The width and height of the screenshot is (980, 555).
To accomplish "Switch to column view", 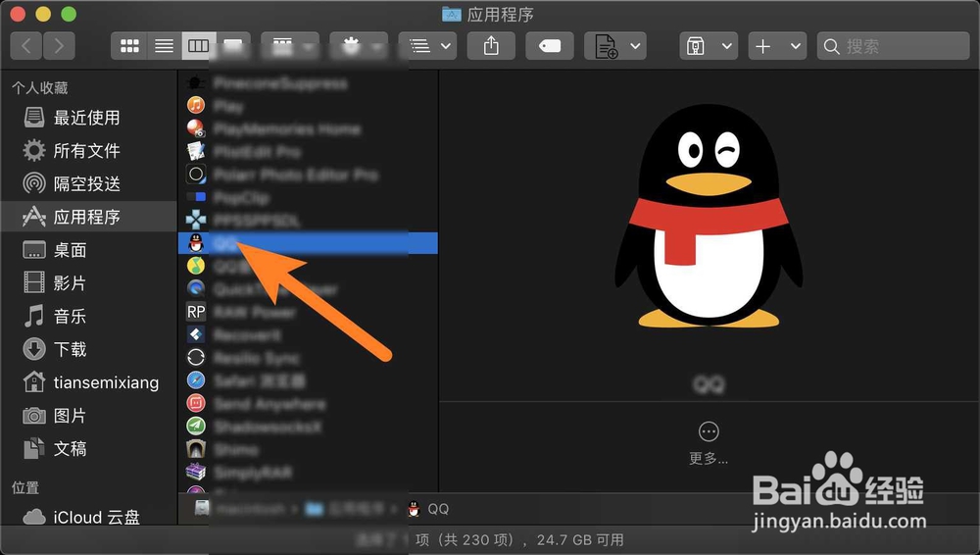I will pyautogui.click(x=199, y=46).
